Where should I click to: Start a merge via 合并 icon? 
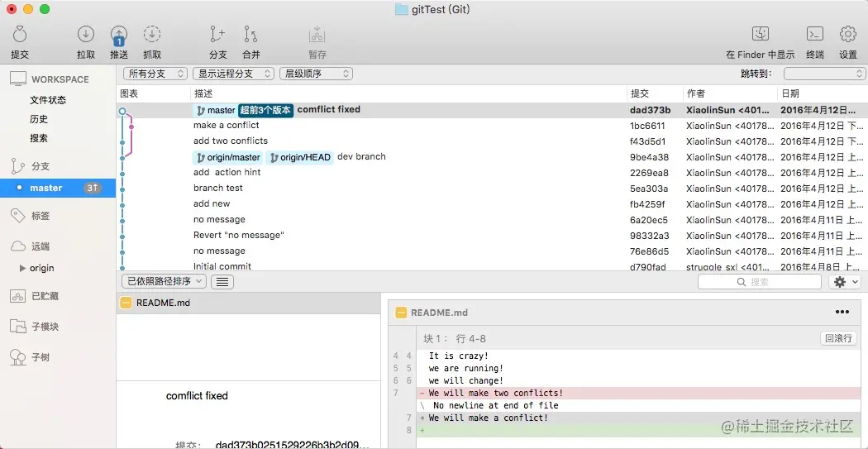[250, 35]
